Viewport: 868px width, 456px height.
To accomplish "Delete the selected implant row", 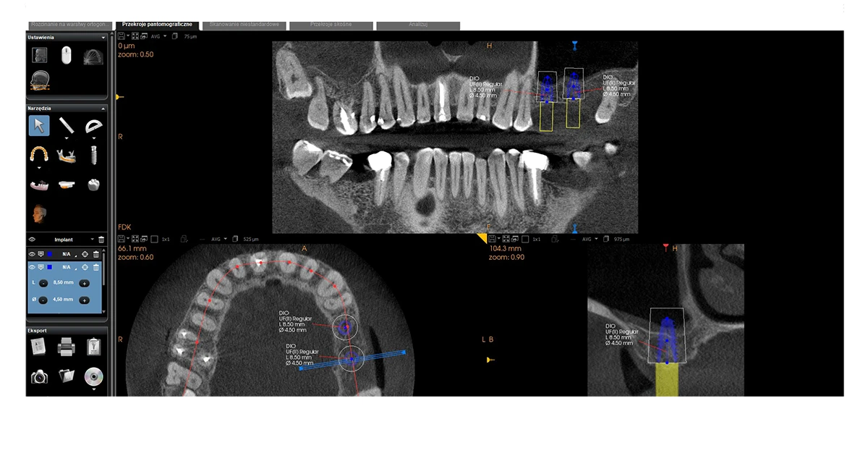I will point(96,267).
